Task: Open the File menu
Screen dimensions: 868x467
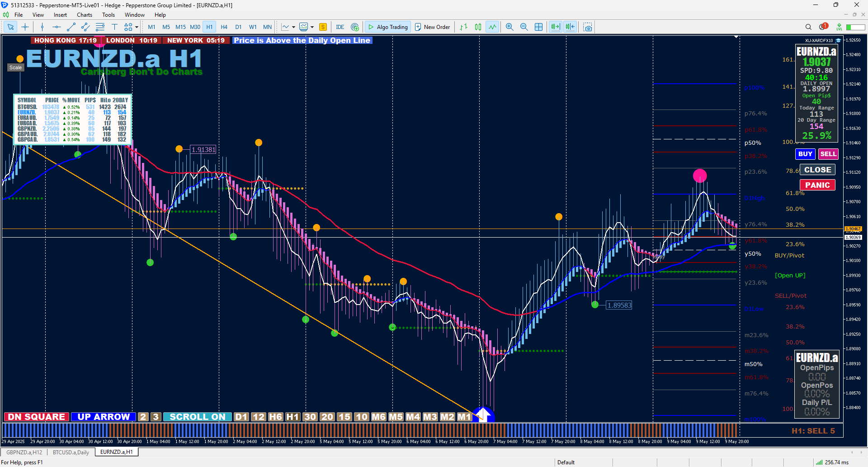Action: [19, 15]
